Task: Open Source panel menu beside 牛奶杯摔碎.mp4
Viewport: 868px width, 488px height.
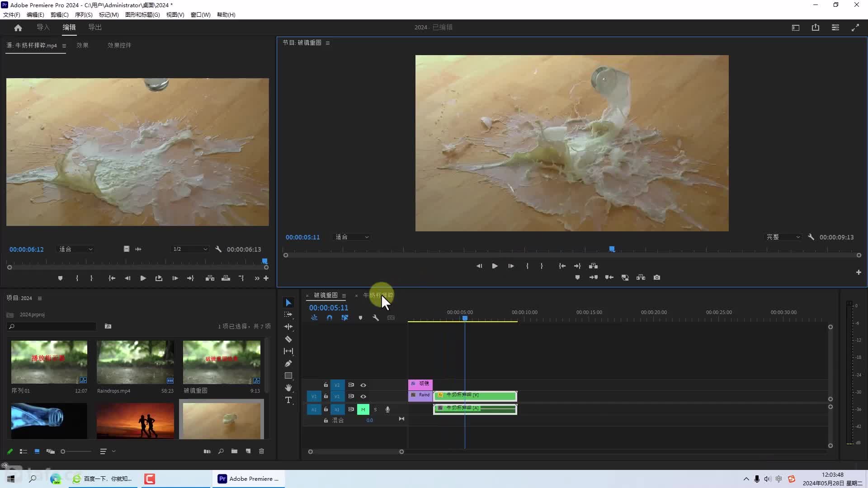Action: point(64,46)
